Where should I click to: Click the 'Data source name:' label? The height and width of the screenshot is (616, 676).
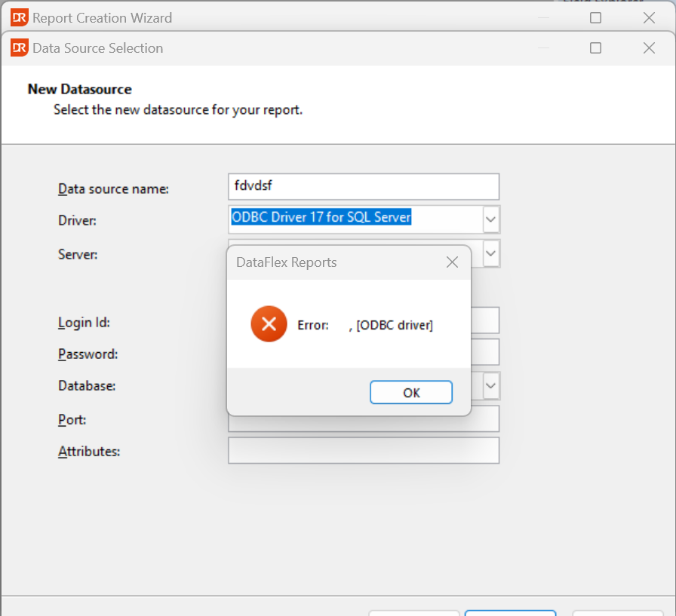[x=113, y=189]
